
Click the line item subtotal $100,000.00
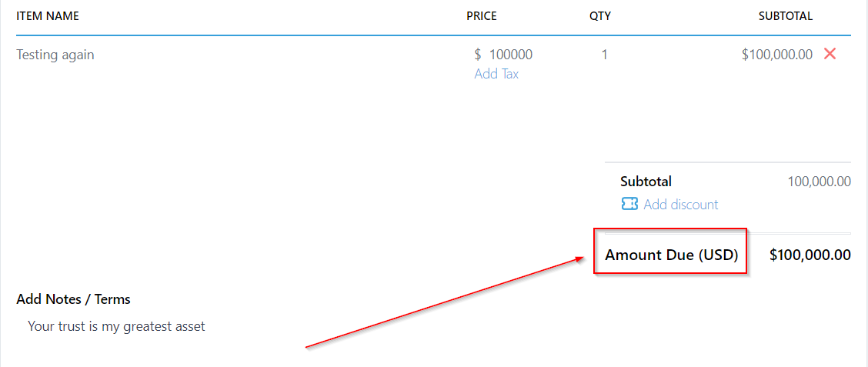coord(776,55)
